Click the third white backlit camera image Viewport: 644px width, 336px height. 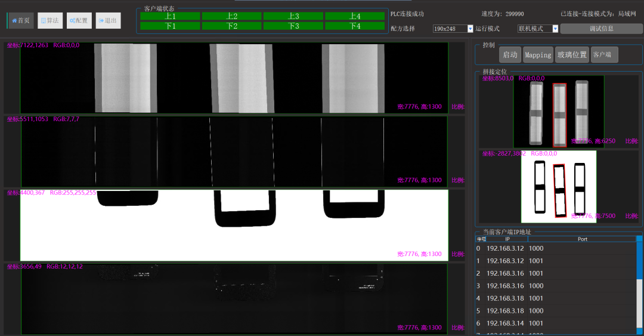click(234, 226)
